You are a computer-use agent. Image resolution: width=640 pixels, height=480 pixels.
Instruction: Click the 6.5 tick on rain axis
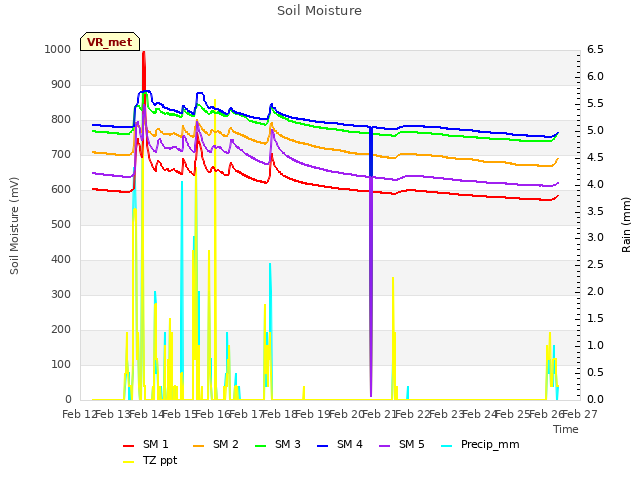pyautogui.click(x=595, y=49)
